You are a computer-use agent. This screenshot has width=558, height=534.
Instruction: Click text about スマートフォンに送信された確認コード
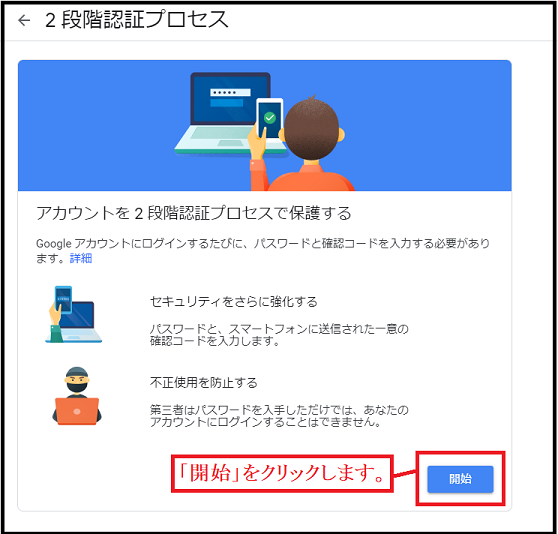279,335
